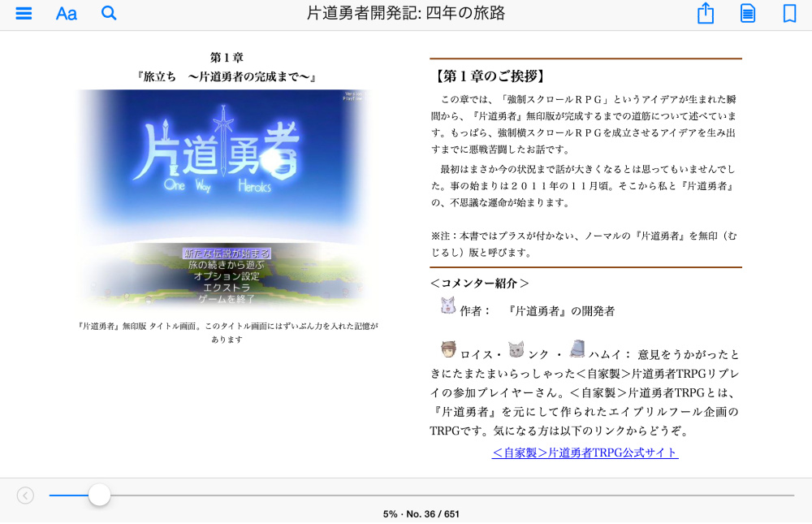Click the progress slider track ahead

tap(451, 496)
